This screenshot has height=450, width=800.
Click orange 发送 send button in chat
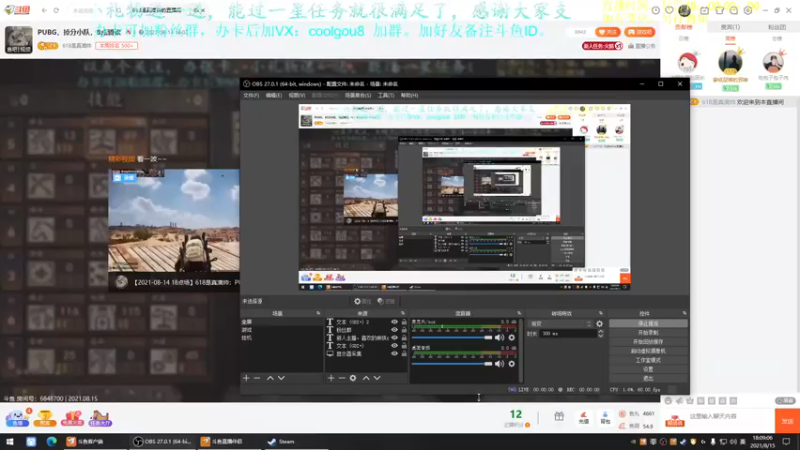787,421
